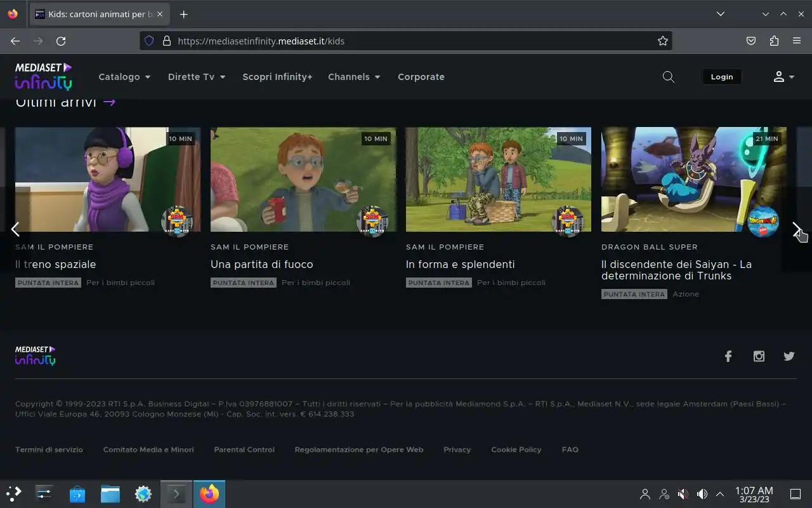Go to previous carousel items arrow
The width and height of the screenshot is (812, 508).
[x=15, y=229]
